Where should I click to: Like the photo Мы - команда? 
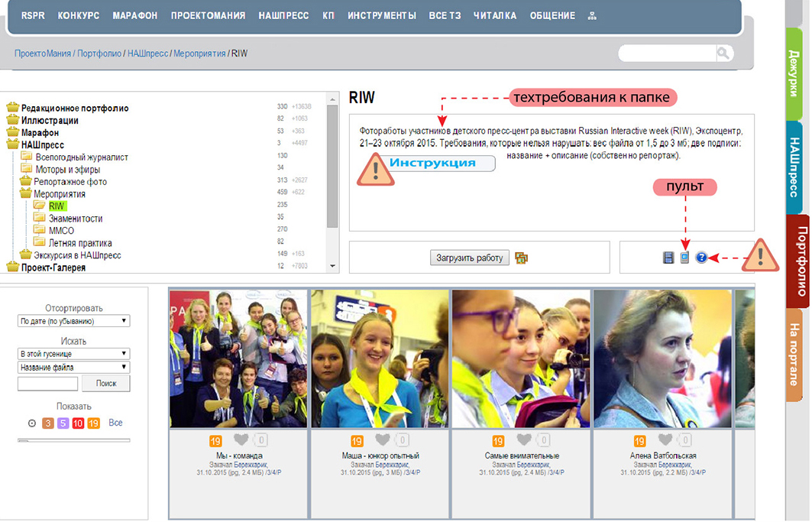click(x=241, y=439)
